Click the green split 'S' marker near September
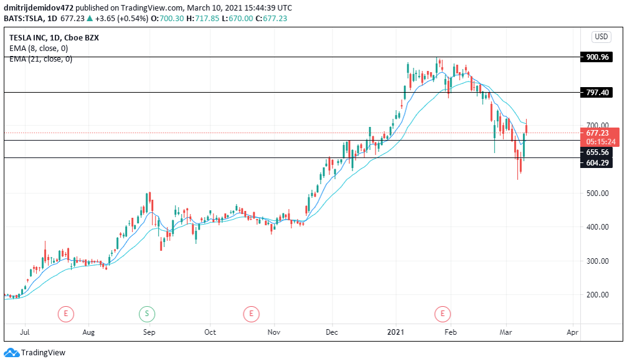 [x=147, y=314]
